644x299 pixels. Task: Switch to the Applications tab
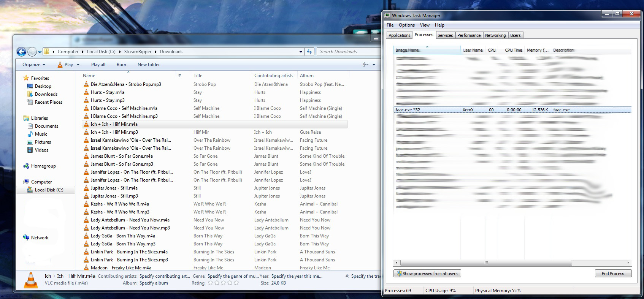(399, 35)
